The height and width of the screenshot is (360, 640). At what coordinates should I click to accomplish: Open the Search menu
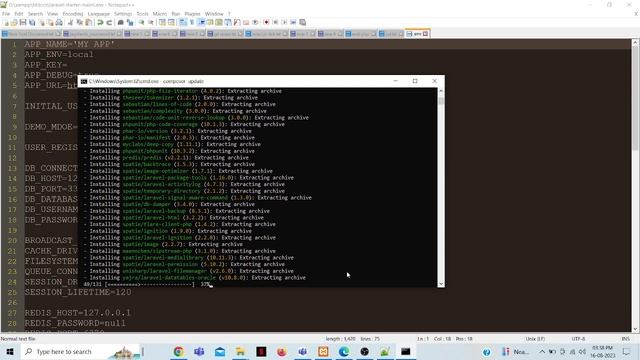[x=35, y=14]
